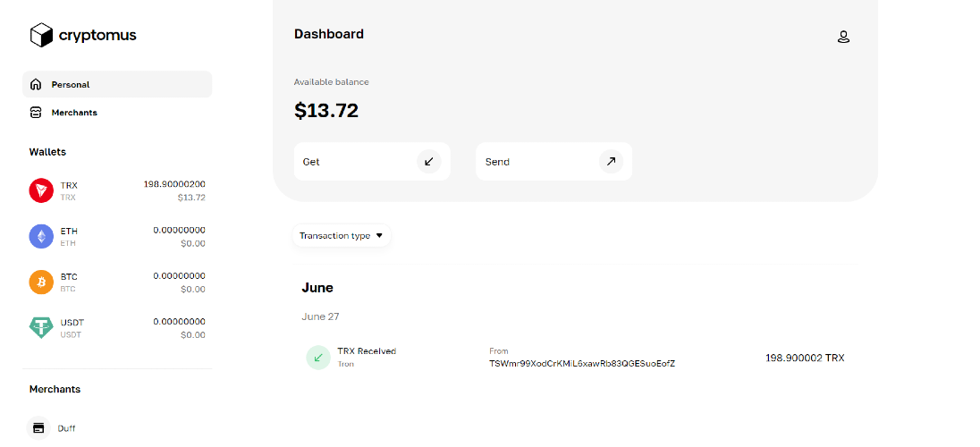Click the 198.900002 TRX transaction amount
Image resolution: width=980 pixels, height=447 pixels.
click(x=805, y=358)
